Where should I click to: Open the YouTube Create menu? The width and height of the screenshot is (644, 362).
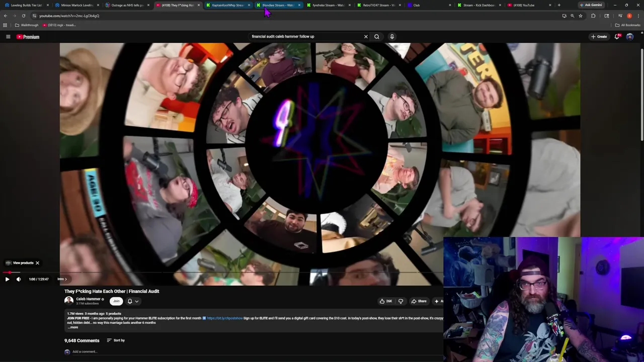point(599,37)
